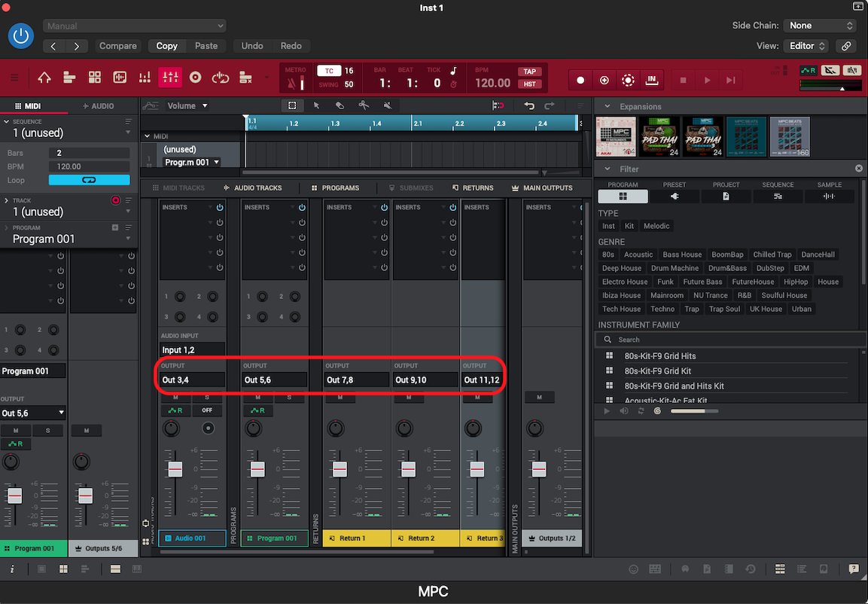
Task: Toggle the track record arm button
Action: (x=116, y=200)
